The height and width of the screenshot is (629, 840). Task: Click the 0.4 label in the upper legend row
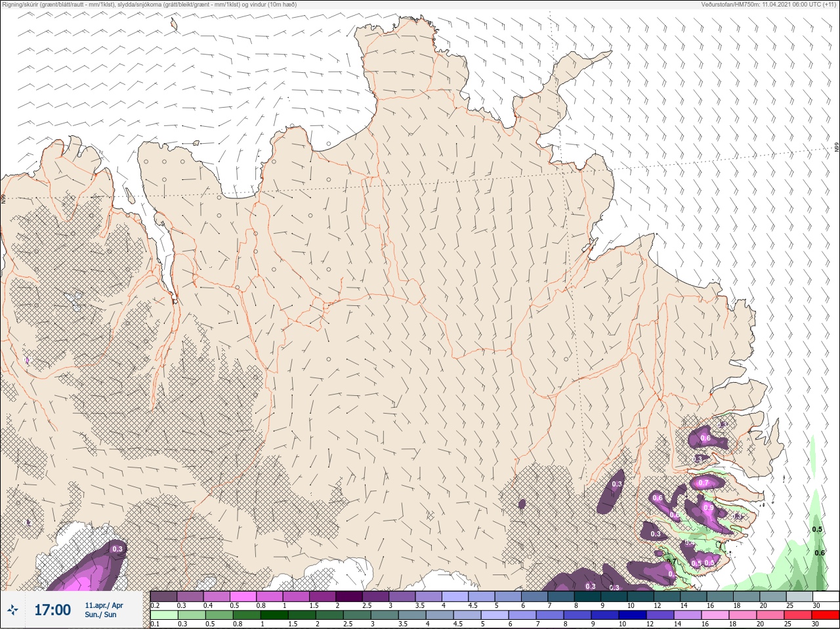pyautogui.click(x=207, y=605)
